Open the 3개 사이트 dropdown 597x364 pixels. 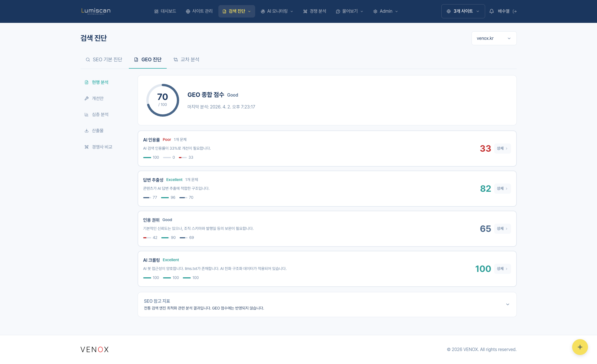point(463,11)
